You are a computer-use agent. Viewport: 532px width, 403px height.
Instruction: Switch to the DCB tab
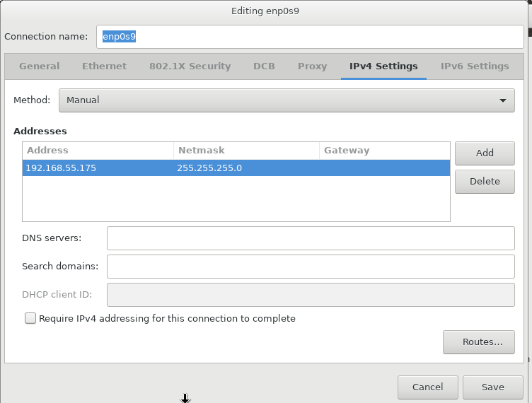pos(264,66)
